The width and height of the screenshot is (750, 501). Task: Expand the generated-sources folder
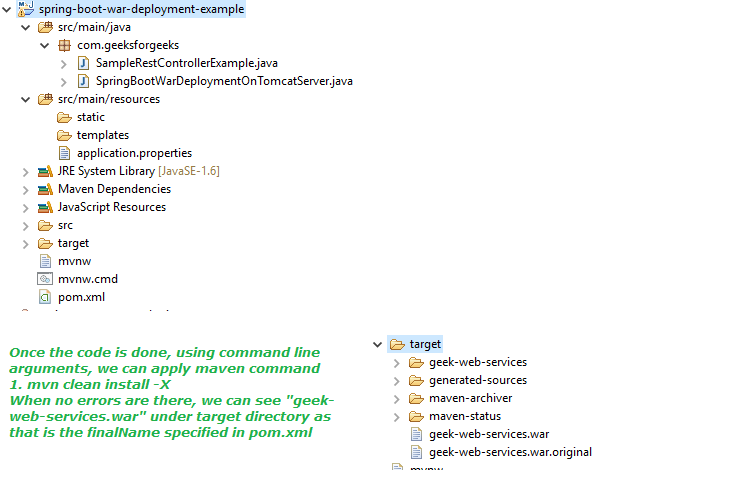click(397, 381)
